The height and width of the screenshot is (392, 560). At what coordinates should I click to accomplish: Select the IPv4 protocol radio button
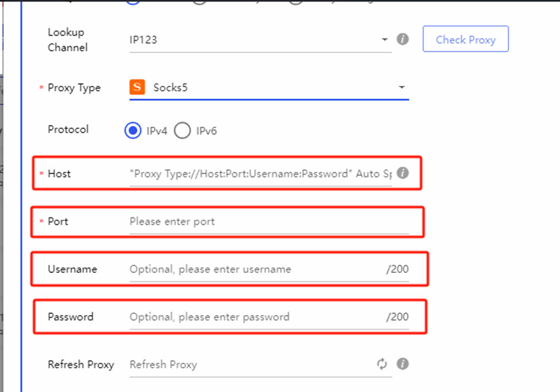coord(133,130)
